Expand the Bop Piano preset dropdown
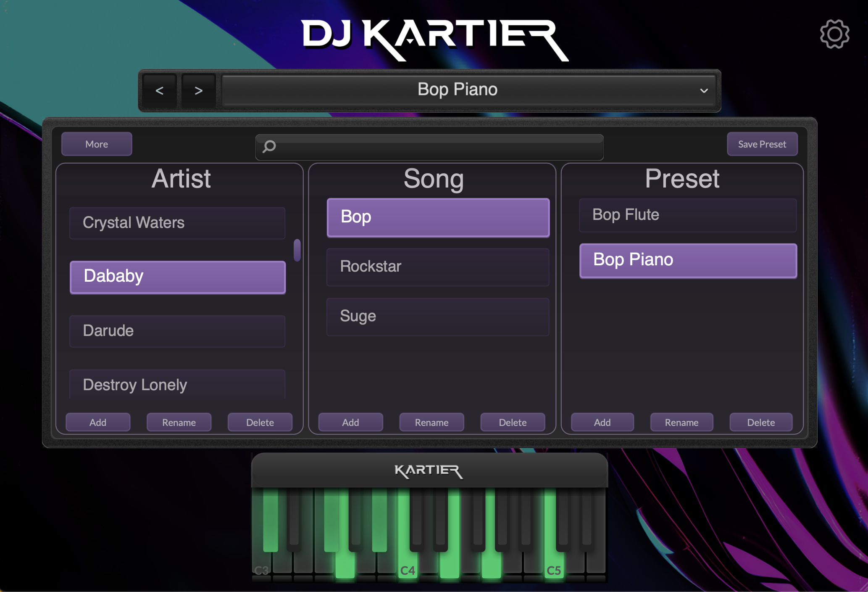Viewport: 868px width, 592px height. click(457, 90)
